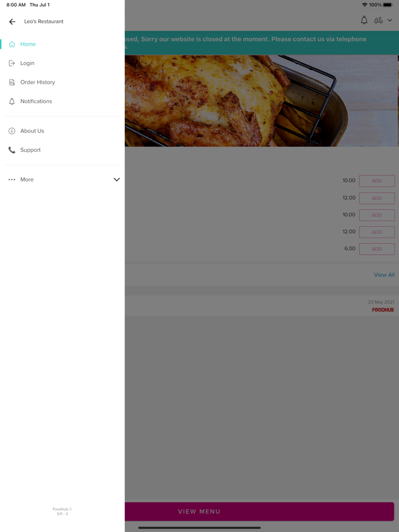Tap the Support phone icon

point(12,150)
